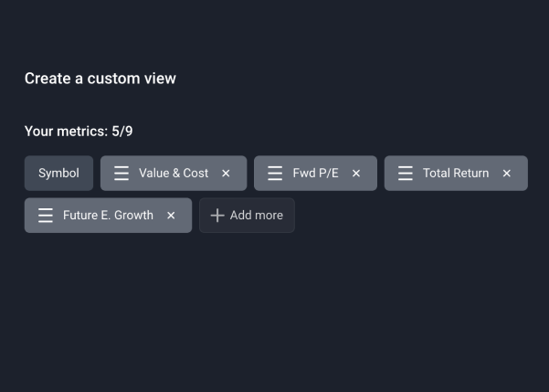549x392 pixels.
Task: Click the Total Return chip label
Action: pos(456,174)
